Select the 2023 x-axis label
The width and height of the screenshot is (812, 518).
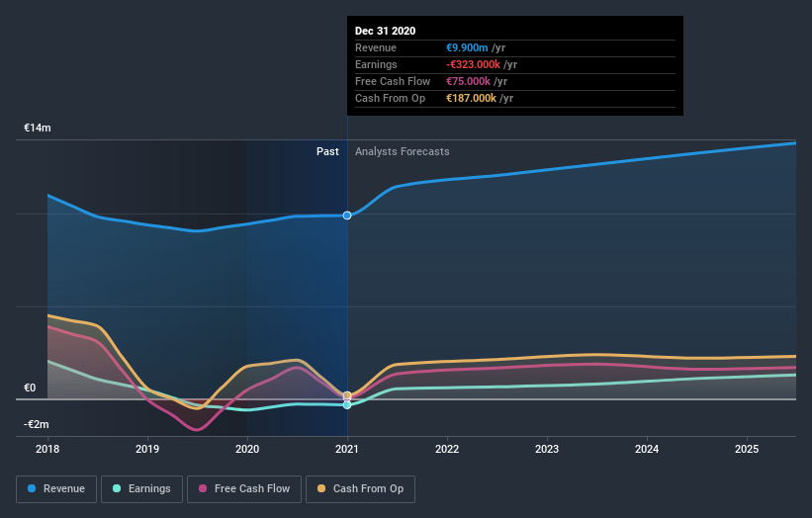point(547,449)
